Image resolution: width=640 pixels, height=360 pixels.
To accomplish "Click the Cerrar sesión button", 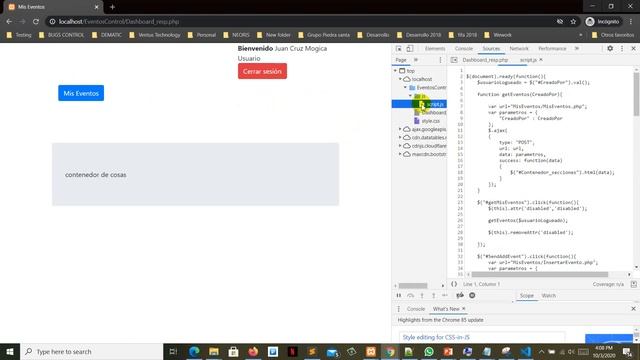I will [262, 71].
